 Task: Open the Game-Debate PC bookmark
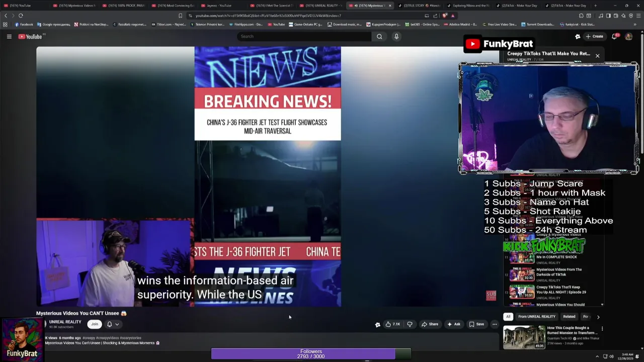coord(306,24)
